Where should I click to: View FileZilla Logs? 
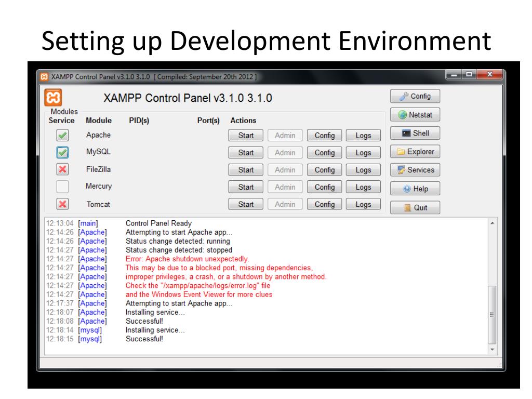tap(363, 170)
